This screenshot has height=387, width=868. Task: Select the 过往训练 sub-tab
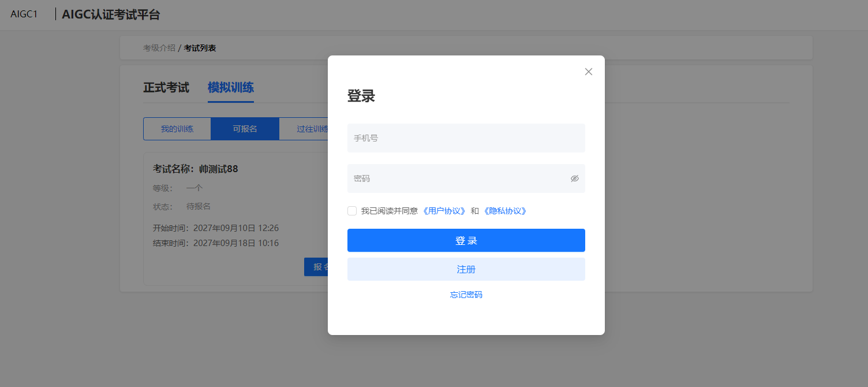point(304,129)
